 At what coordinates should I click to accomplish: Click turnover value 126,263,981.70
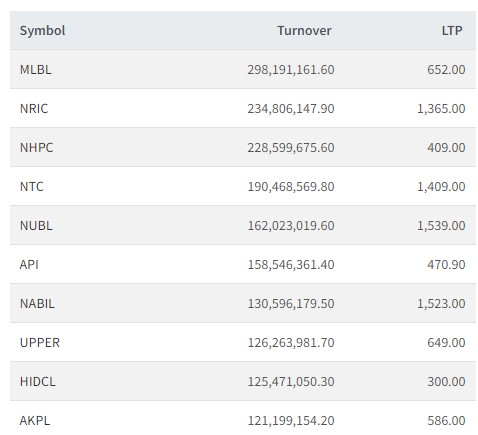291,343
